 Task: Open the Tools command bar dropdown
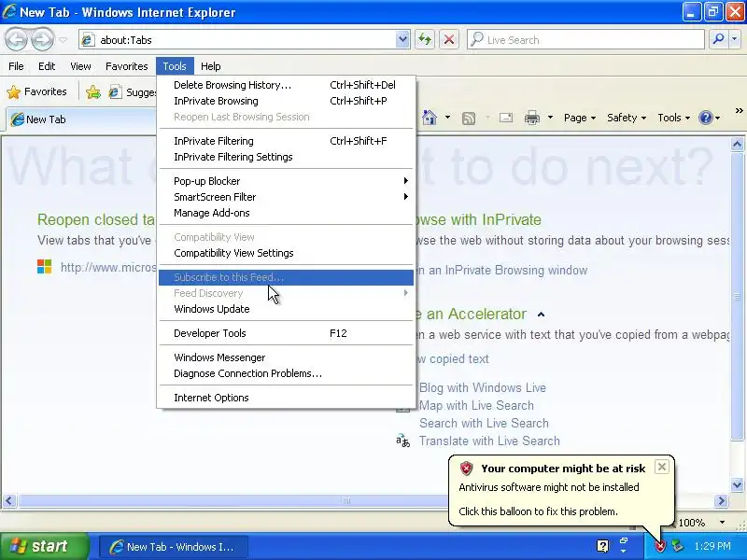673,118
